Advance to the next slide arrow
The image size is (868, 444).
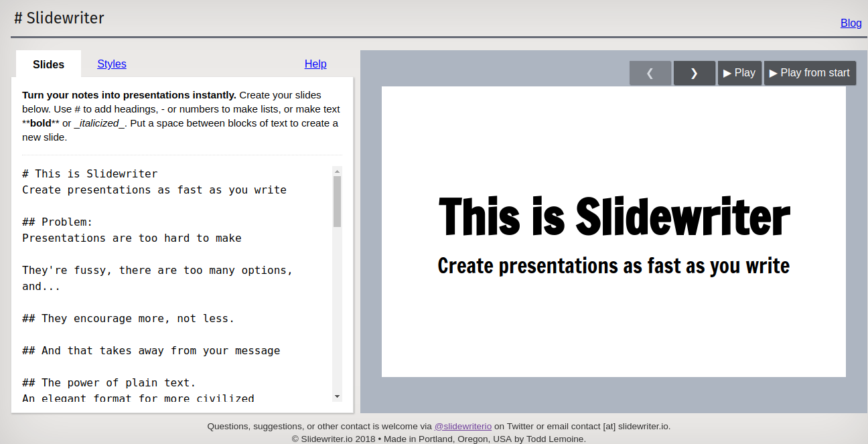point(695,73)
